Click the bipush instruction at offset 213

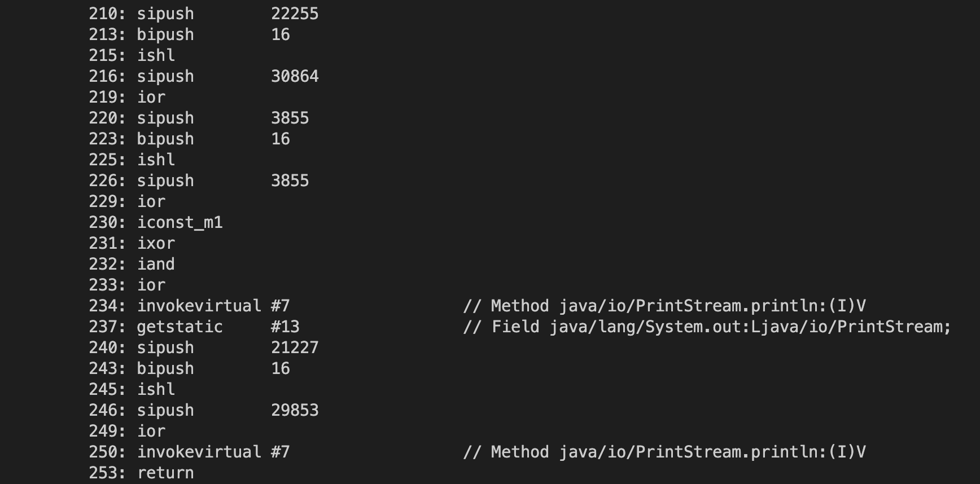(165, 34)
